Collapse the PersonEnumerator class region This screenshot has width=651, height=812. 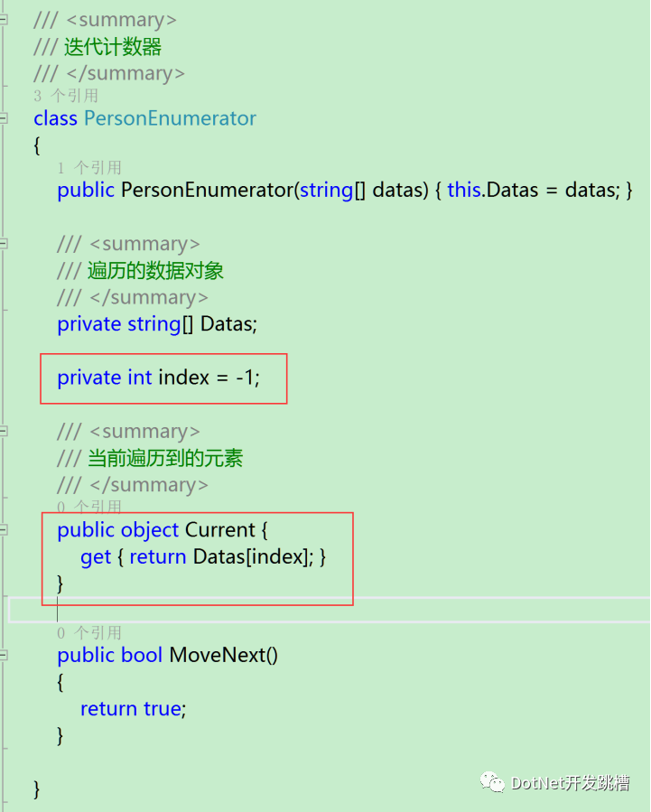pos(3,118)
